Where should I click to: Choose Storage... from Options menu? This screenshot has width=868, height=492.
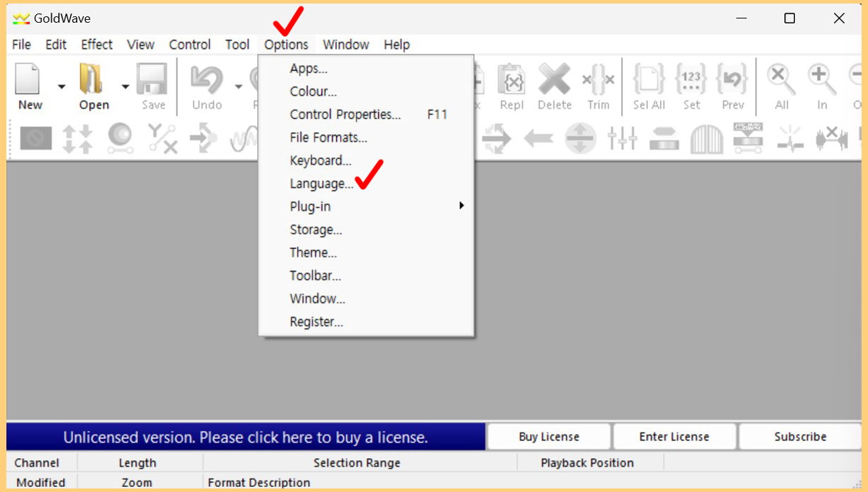coord(367,230)
